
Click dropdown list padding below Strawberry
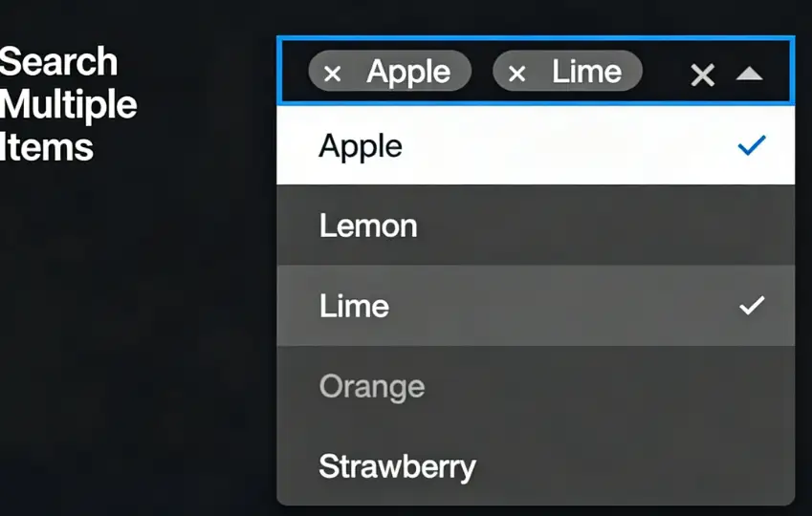[536, 497]
